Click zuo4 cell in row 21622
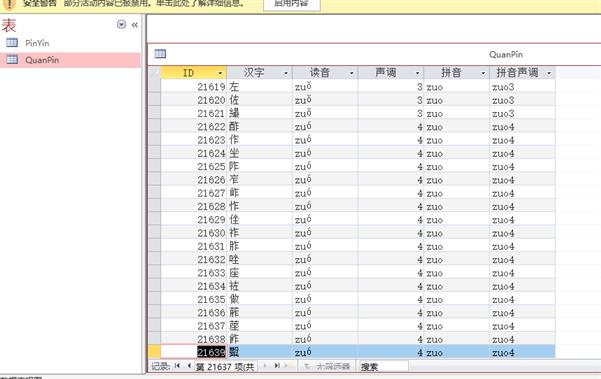 [522, 126]
